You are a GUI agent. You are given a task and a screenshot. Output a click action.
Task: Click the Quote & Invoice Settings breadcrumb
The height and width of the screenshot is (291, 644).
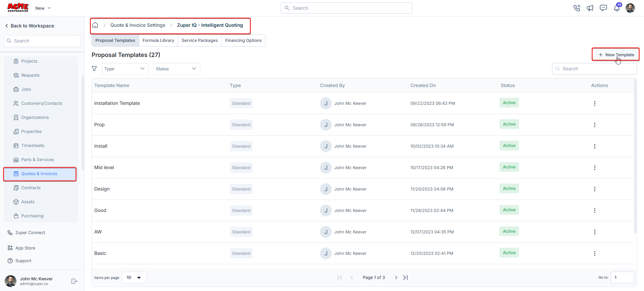[138, 25]
